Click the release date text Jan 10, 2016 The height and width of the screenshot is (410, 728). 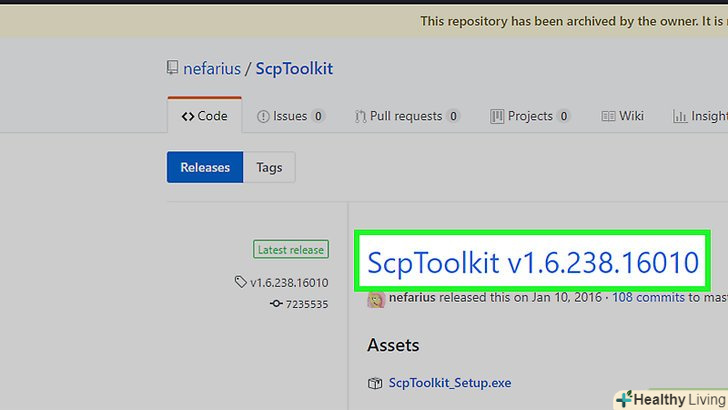[566, 297]
